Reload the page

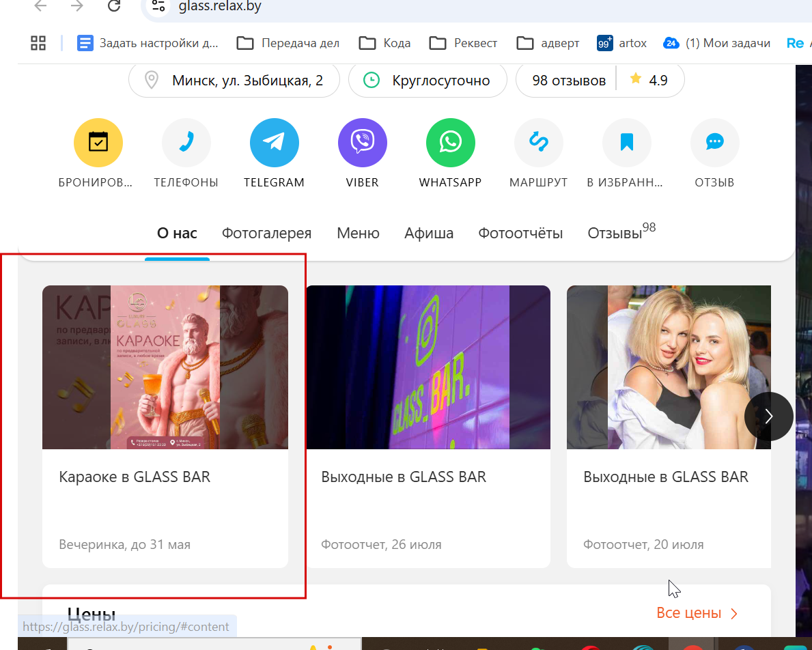(x=114, y=6)
